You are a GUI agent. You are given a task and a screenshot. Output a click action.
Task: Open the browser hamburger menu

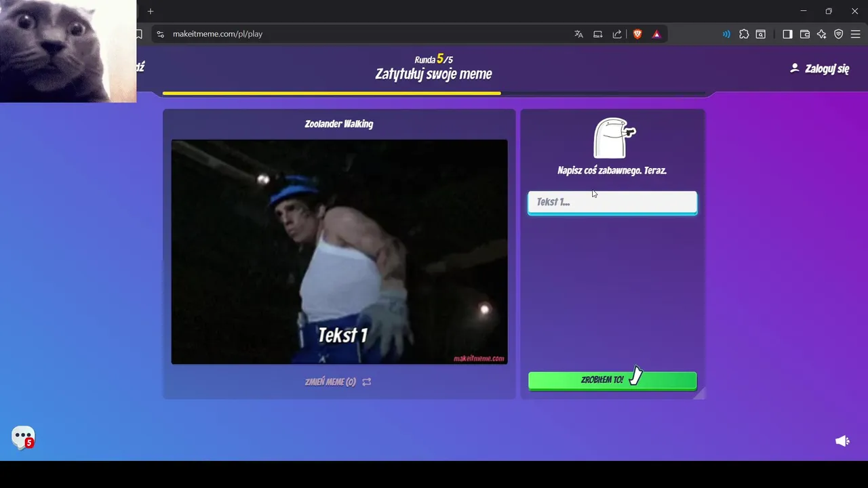tap(855, 34)
